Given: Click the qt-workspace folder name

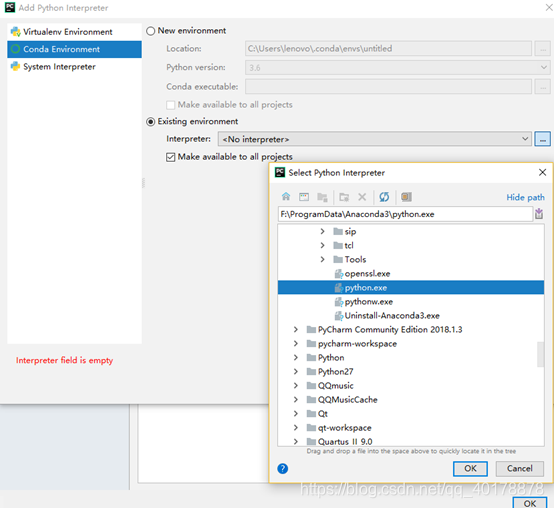Looking at the screenshot, I should 344,428.
